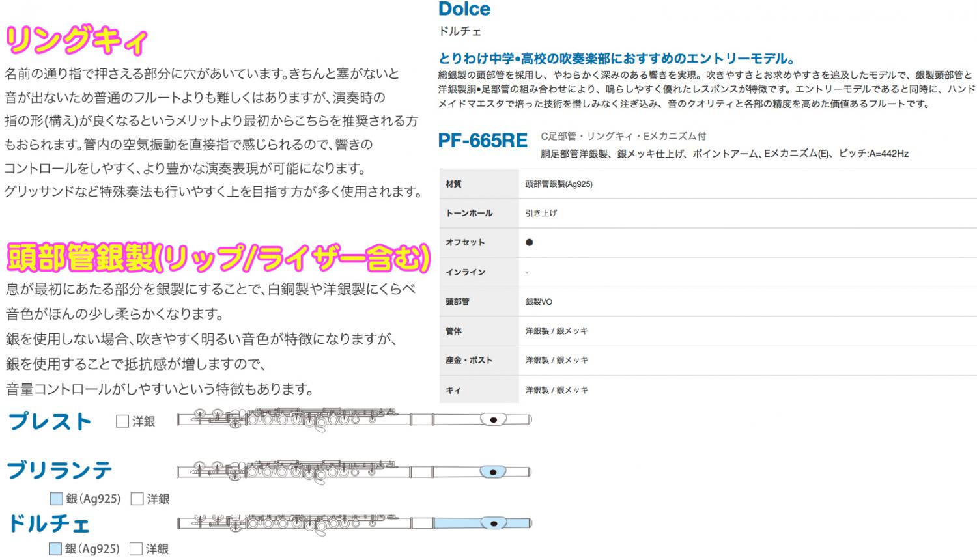Click the トーンホール table row label
Screen dimensions: 977x560
(x=469, y=213)
